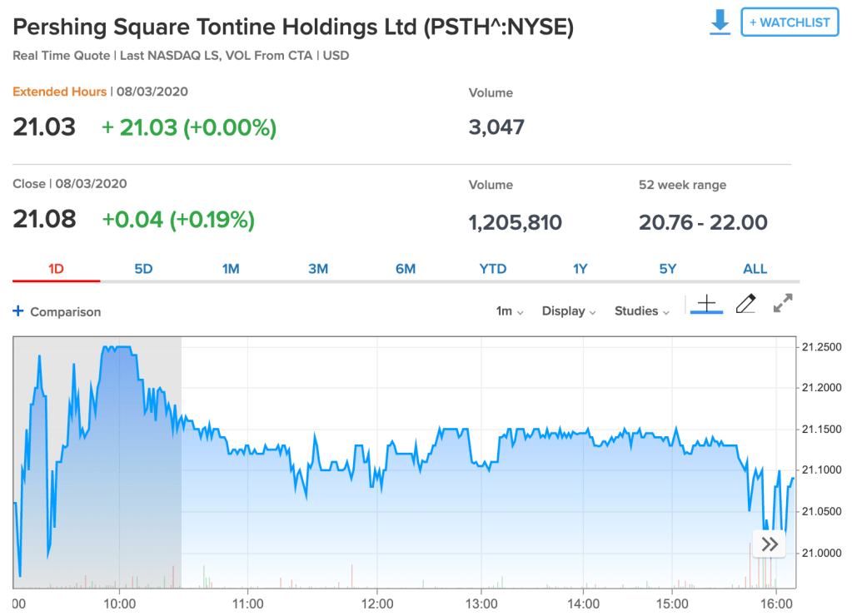Image resolution: width=852 pixels, height=616 pixels.
Task: Switch to the 1M range tab
Action: 231,269
